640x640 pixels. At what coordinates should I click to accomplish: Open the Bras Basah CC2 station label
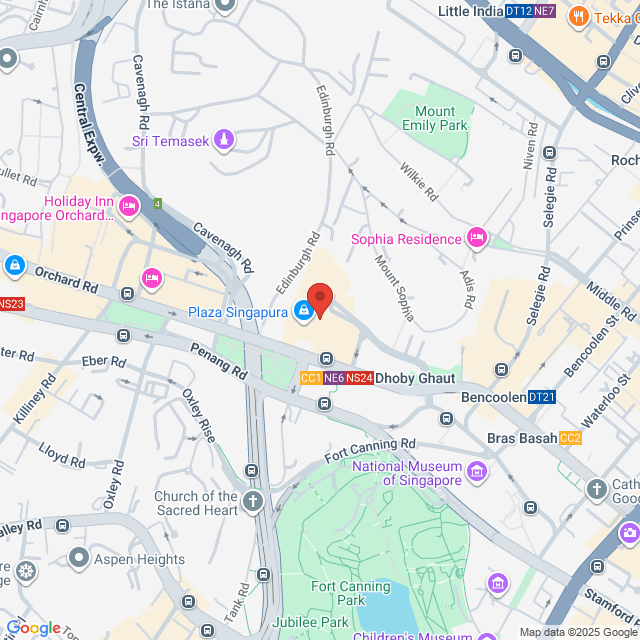(534, 438)
